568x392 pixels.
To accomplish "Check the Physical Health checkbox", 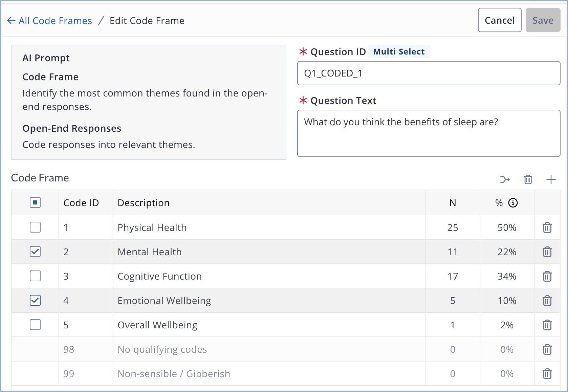I will coord(35,227).
